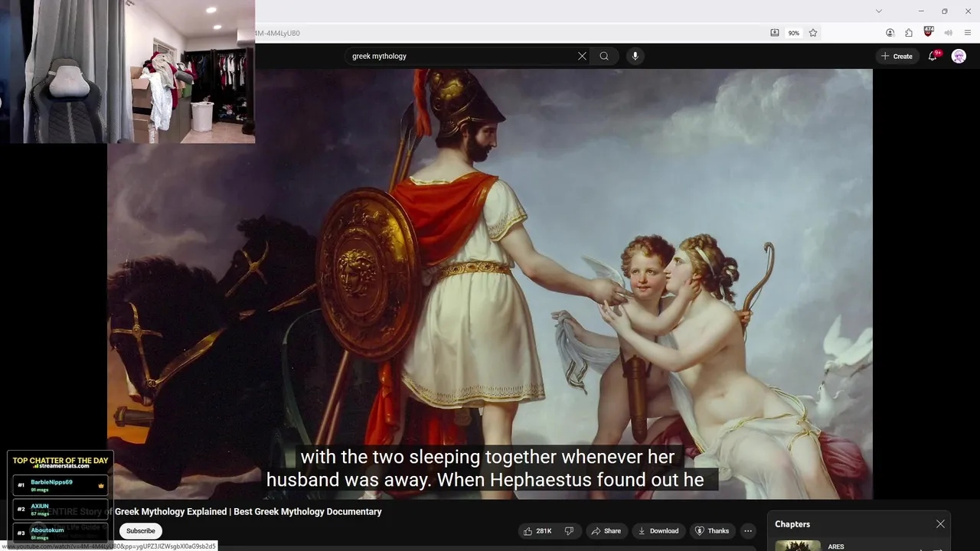The width and height of the screenshot is (980, 551).
Task: Clear the greek mythology search text
Action: [582, 56]
